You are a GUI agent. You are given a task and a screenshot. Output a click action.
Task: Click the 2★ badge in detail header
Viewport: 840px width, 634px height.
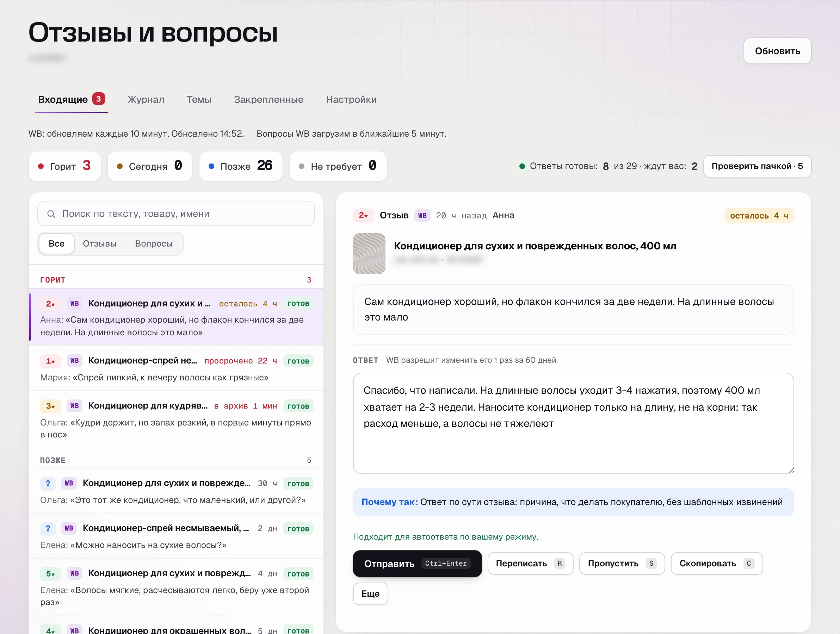(363, 215)
